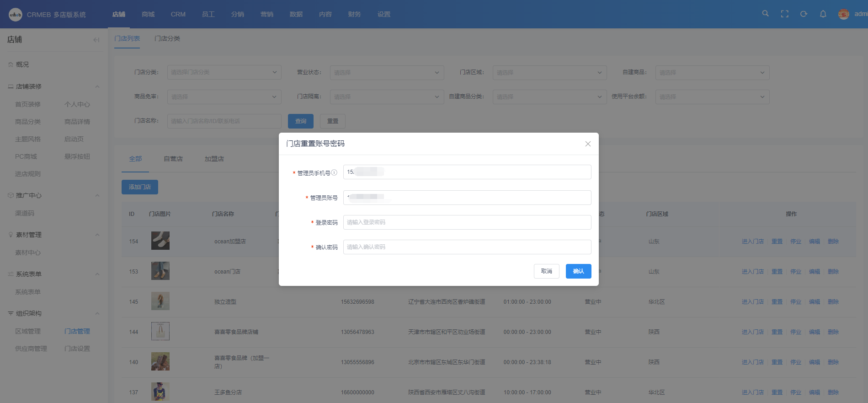868x403 pixels.
Task: Open notifications bell icon
Action: tap(823, 14)
